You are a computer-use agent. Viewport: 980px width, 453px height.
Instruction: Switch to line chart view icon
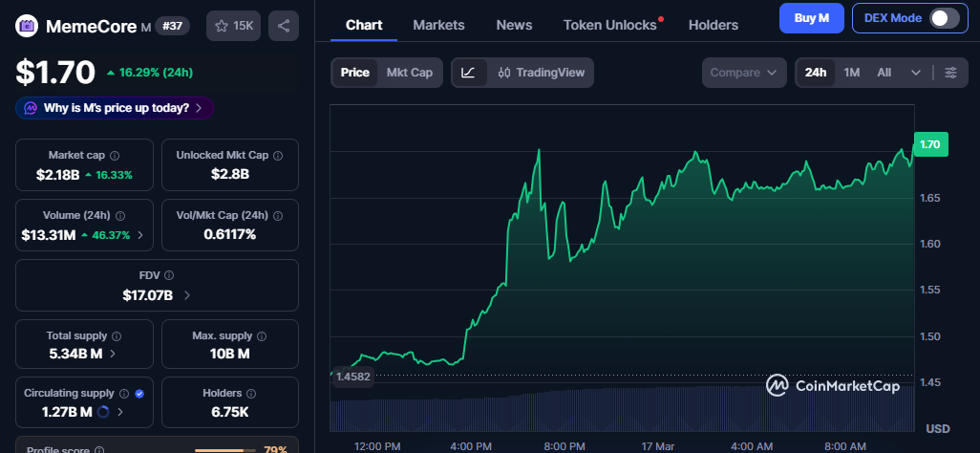[469, 73]
